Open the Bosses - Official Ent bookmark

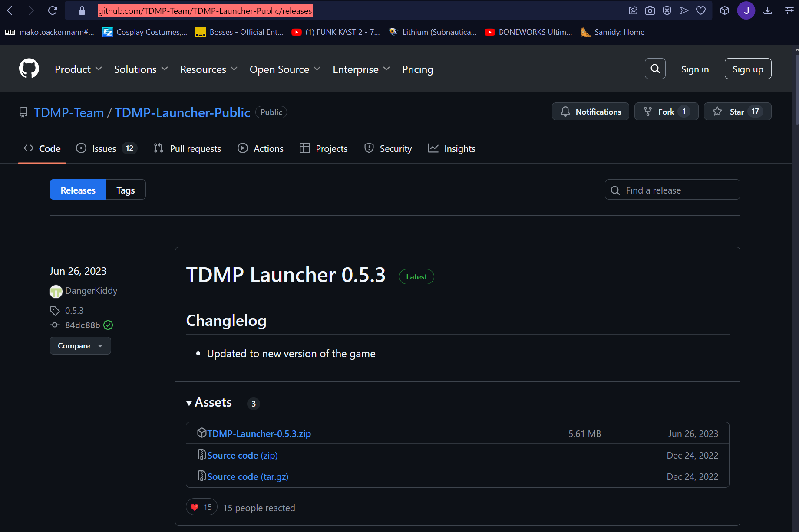click(239, 32)
